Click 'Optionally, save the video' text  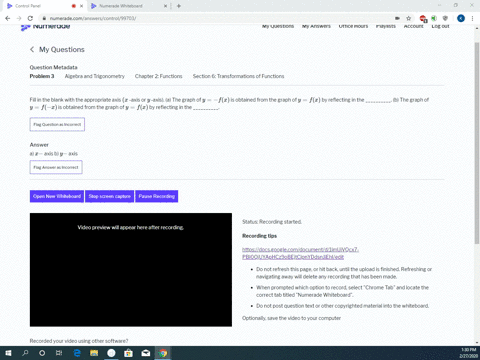click(x=291, y=318)
